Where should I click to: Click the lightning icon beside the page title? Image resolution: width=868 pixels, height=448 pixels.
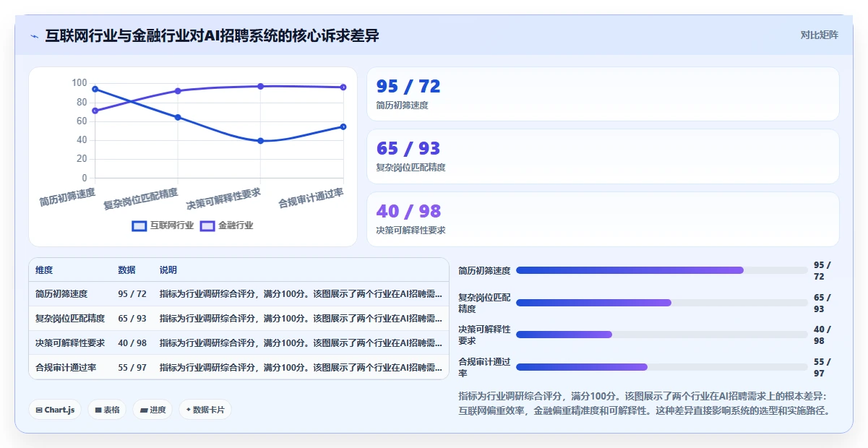point(35,36)
